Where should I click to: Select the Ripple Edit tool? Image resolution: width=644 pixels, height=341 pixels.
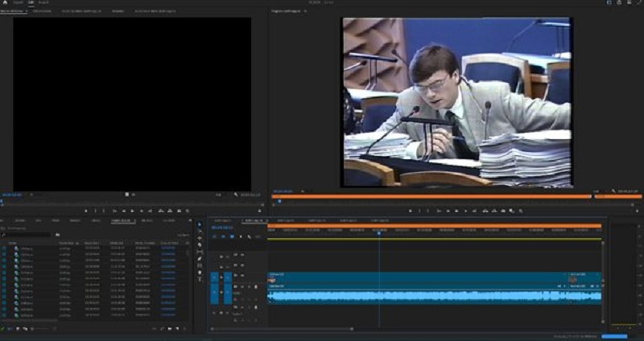tap(200, 238)
